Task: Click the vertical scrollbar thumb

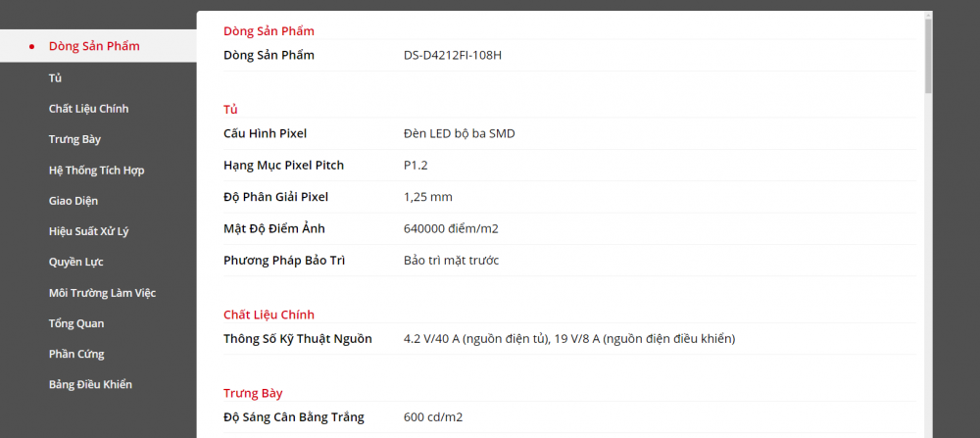Action: coord(928,54)
